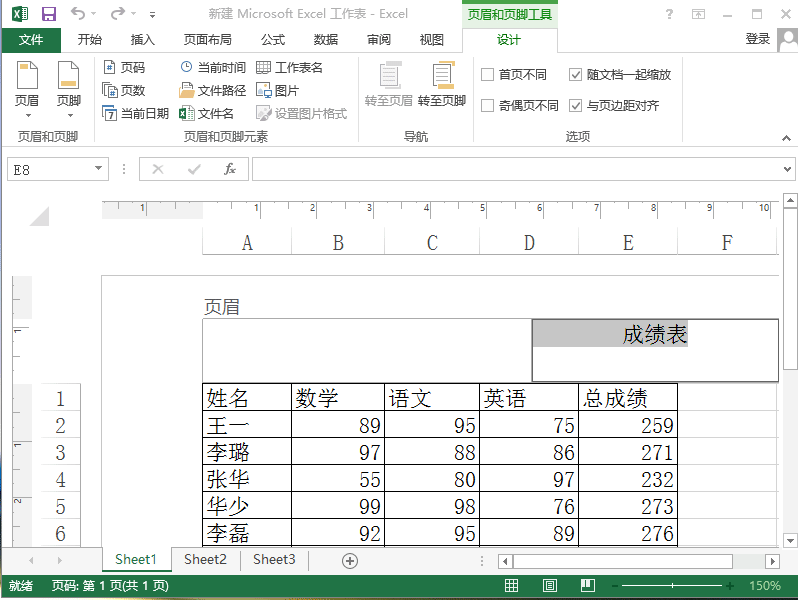Switch to Sheet2 worksheet tab
Viewport: 798px width, 600px height.
point(205,560)
